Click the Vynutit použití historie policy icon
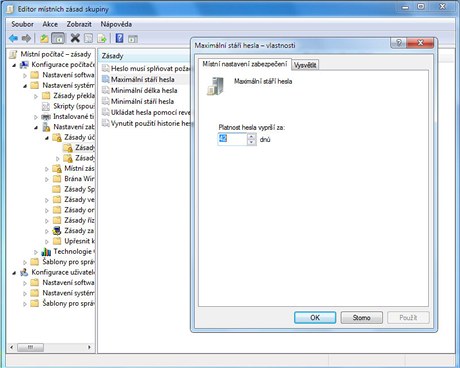Screen dimensions: 460x368 tap(106, 123)
